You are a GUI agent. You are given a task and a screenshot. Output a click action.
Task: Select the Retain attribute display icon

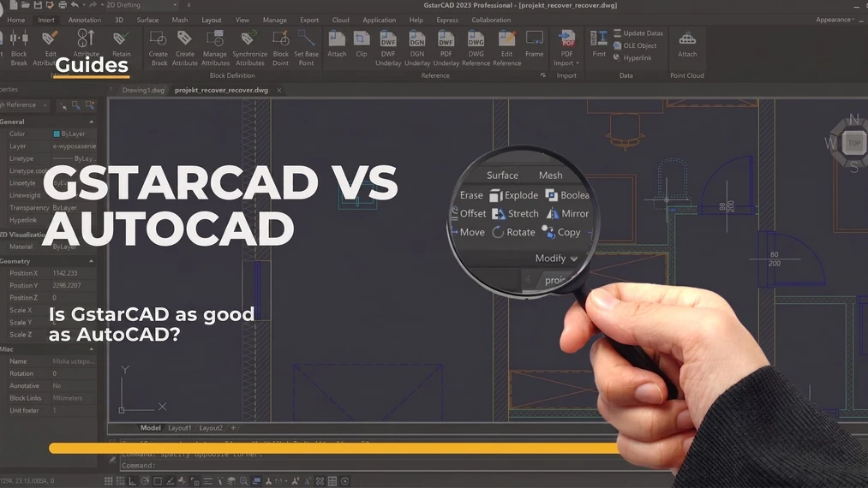pos(121,39)
